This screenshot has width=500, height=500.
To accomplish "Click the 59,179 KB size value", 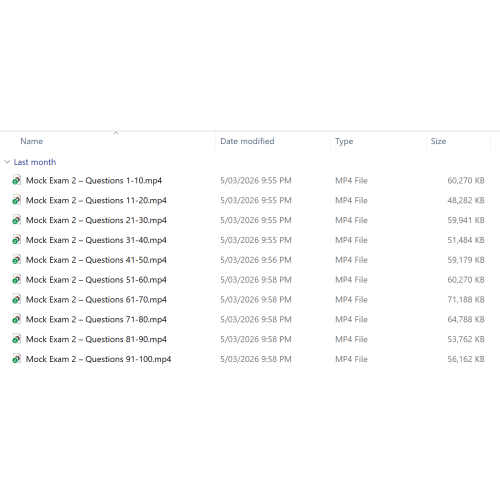I will (x=466, y=260).
